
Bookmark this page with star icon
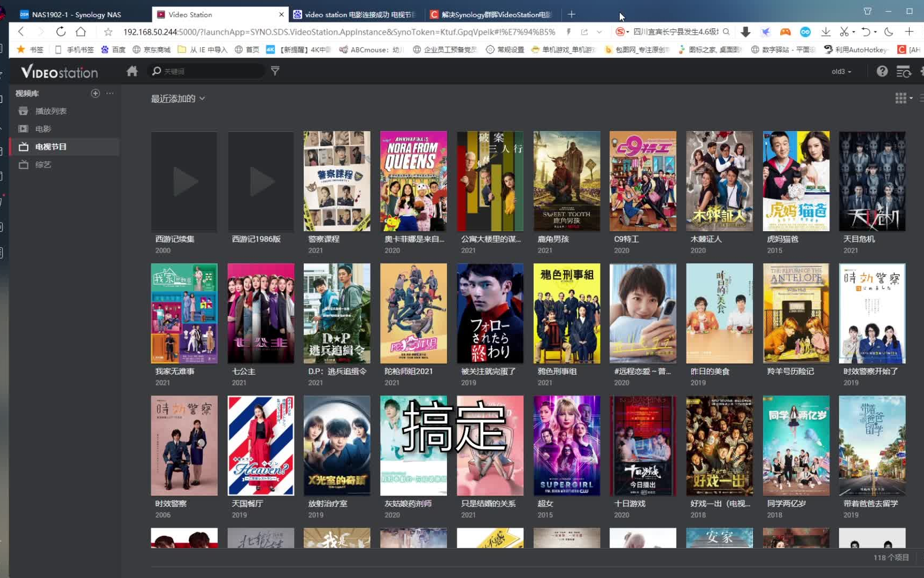coord(108,32)
